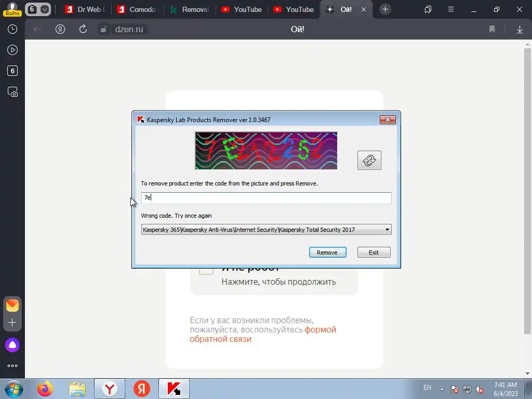The height and width of the screenshot is (399, 532).
Task: Open the Kaspersky product selection dropdown
Action: tap(266, 229)
